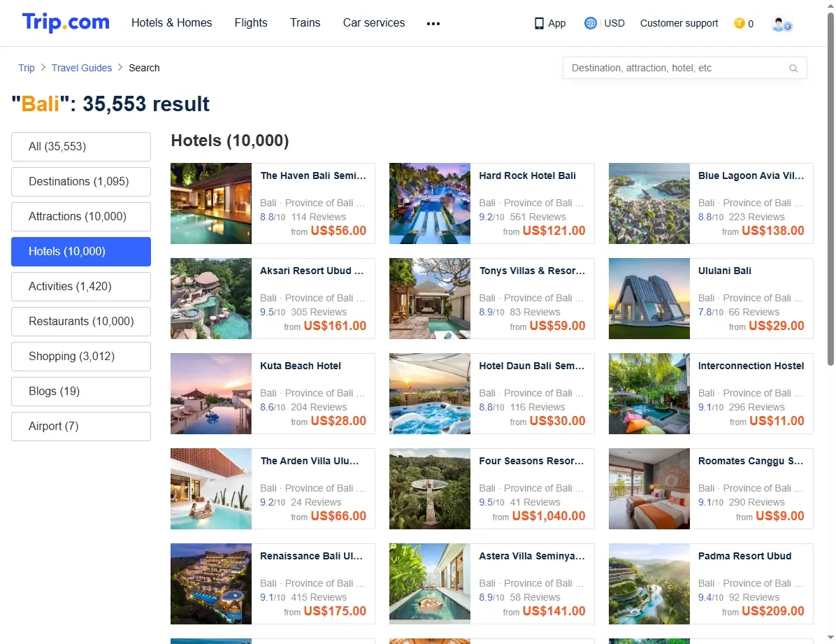
Task: Click the US$9.00 price
Action: tap(780, 516)
